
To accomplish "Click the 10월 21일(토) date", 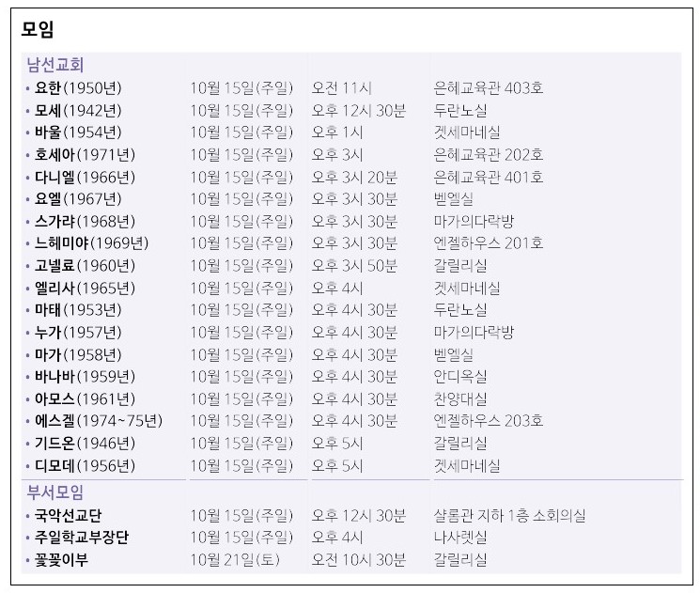I will click(x=232, y=560).
